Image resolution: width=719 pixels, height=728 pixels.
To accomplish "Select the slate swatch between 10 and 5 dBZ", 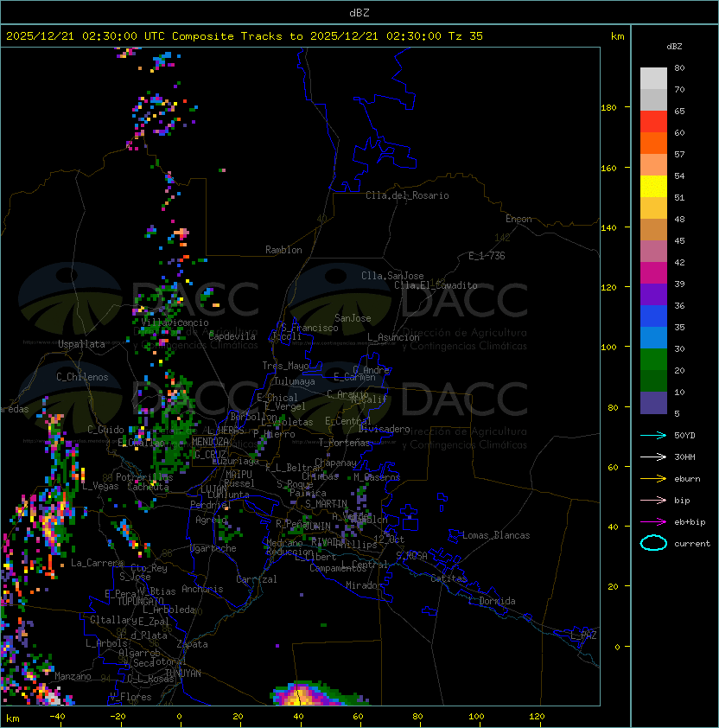I will [653, 403].
